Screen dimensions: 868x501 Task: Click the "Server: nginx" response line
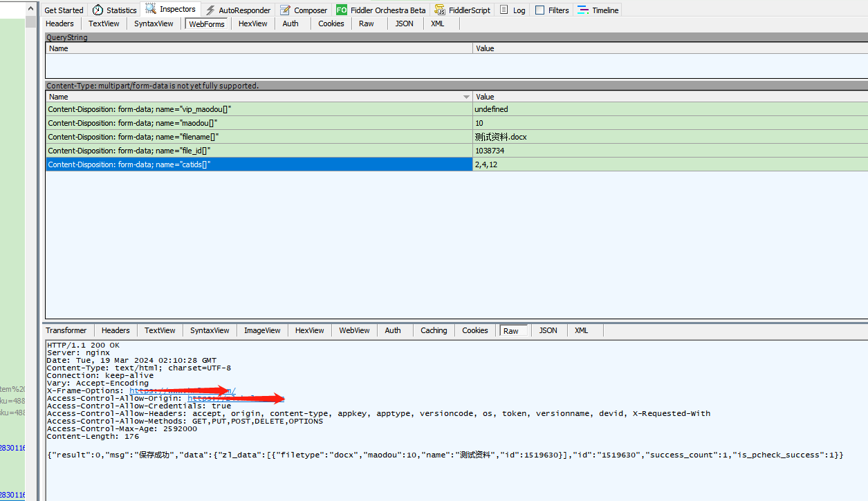pos(78,352)
